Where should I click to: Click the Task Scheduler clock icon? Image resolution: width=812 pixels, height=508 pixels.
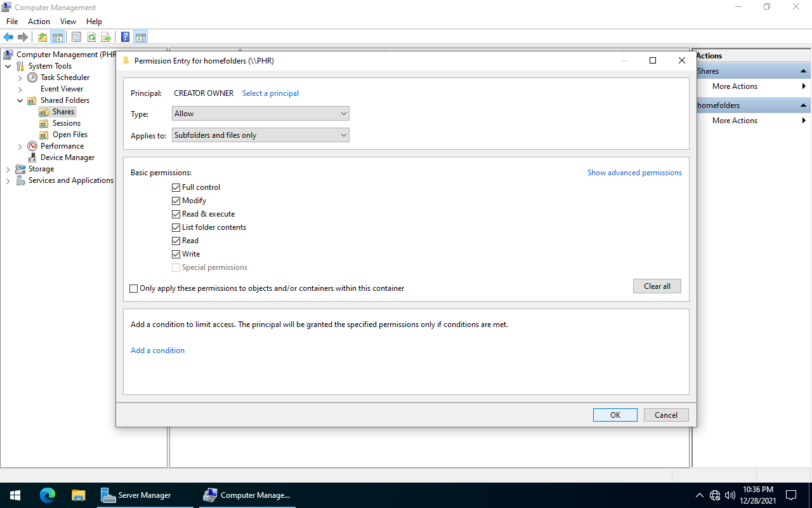coord(32,77)
